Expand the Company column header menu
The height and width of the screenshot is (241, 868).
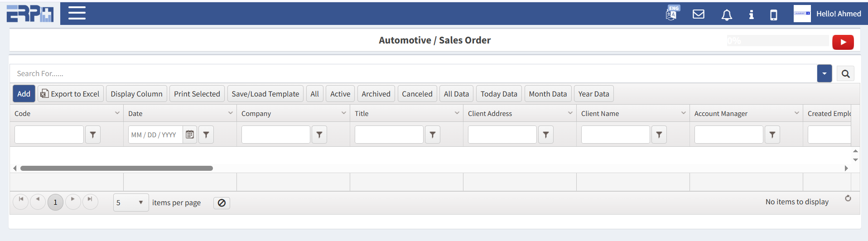343,113
